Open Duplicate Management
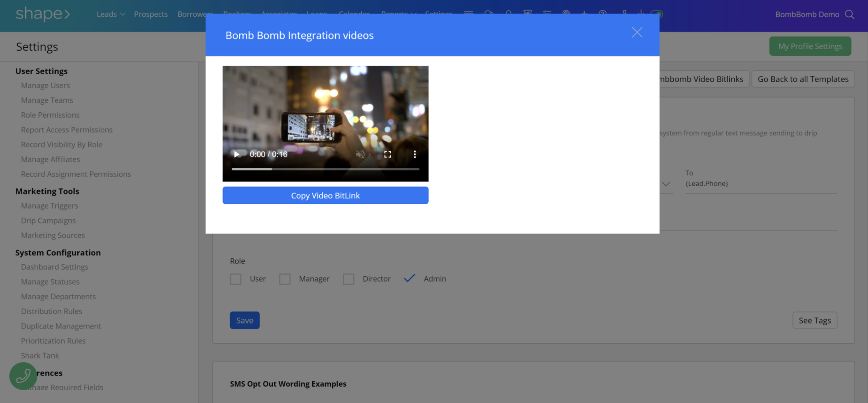Viewport: 868px width, 403px height. click(61, 326)
